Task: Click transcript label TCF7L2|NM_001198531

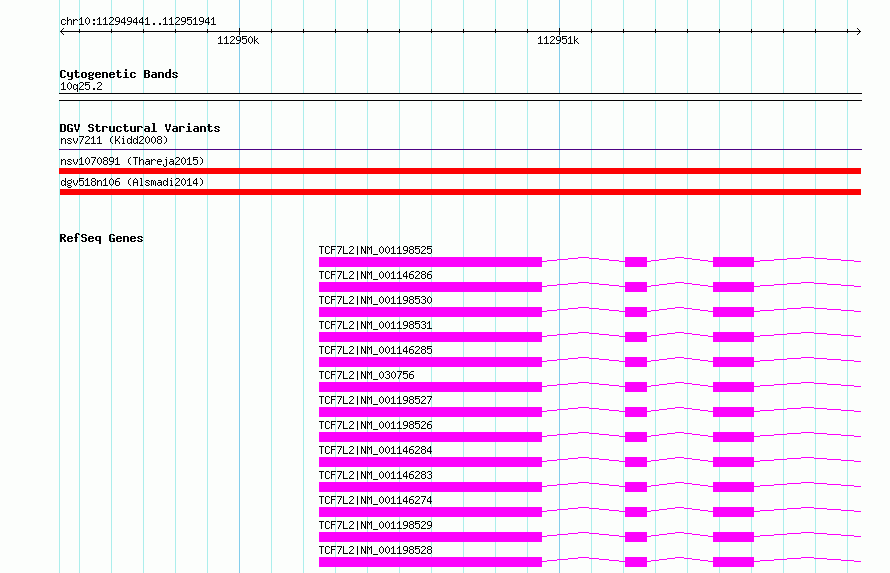Action: coord(375,325)
